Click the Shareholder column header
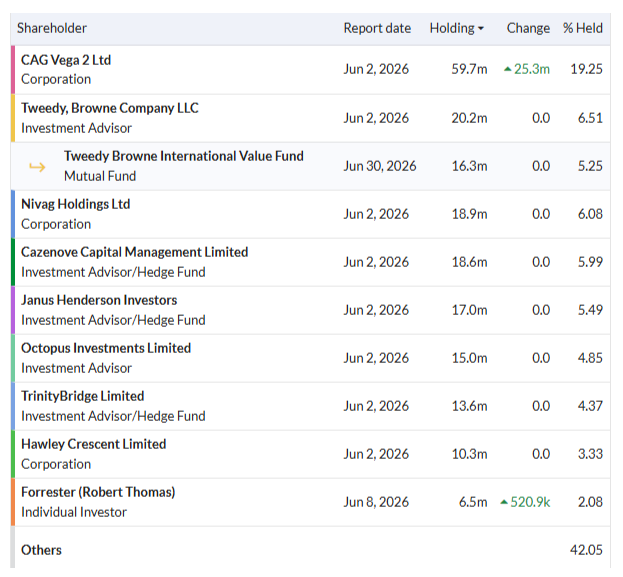This screenshot has width=623, height=577. click(52, 28)
